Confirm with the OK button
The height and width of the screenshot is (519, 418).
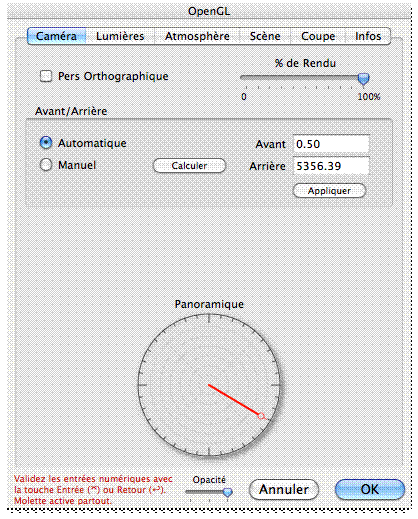tap(370, 489)
